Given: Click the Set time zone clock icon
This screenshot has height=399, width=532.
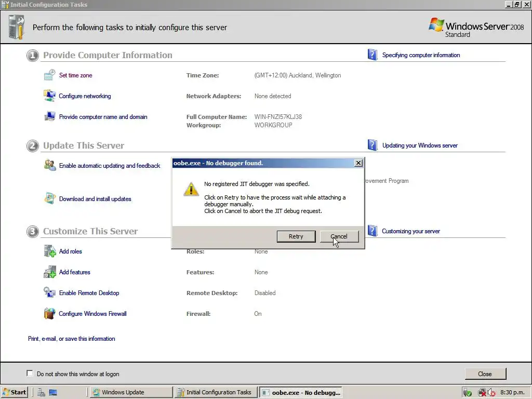Looking at the screenshot, I should (49, 75).
